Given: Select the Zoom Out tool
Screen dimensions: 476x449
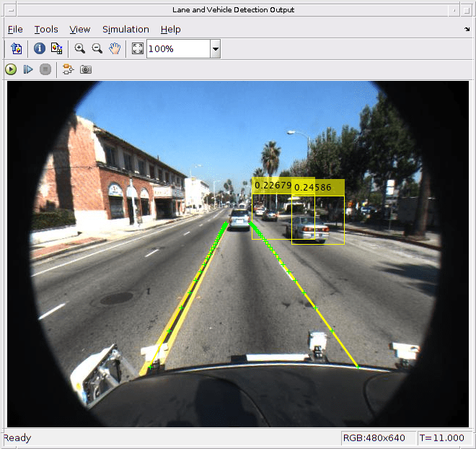Looking at the screenshot, I should point(97,48).
